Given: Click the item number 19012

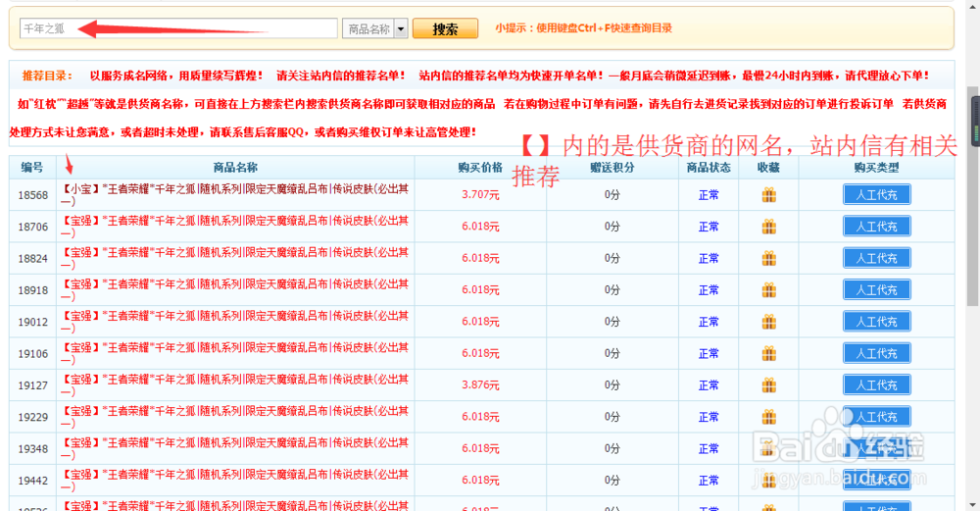Looking at the screenshot, I should coord(32,322).
